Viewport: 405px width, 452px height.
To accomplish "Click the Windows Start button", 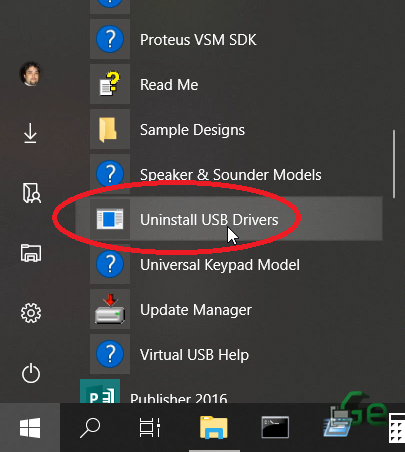I will coord(30,427).
